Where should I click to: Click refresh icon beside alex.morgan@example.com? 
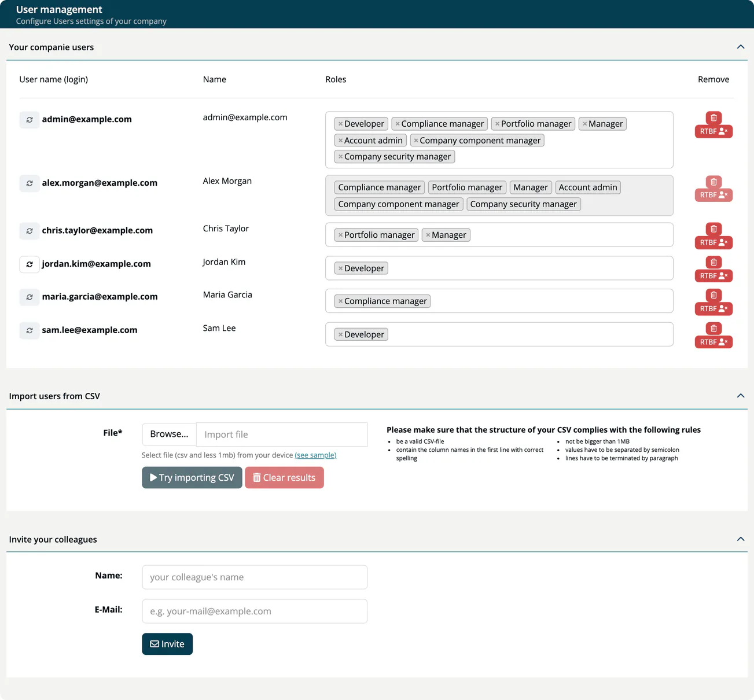pos(30,183)
